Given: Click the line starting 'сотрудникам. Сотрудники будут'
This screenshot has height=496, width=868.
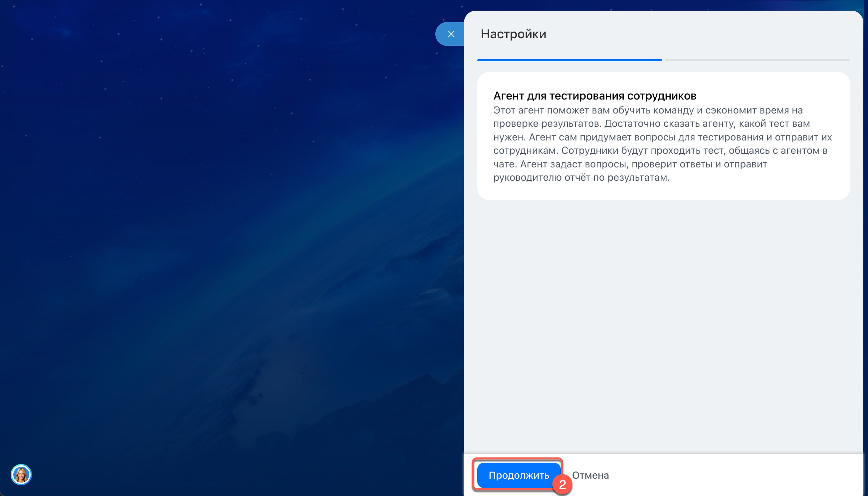Looking at the screenshot, I should point(660,150).
